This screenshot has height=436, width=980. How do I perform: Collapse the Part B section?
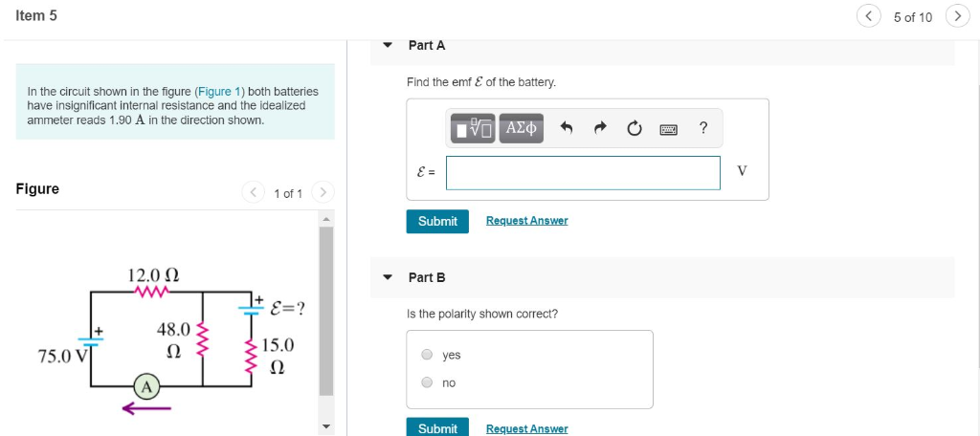click(388, 277)
